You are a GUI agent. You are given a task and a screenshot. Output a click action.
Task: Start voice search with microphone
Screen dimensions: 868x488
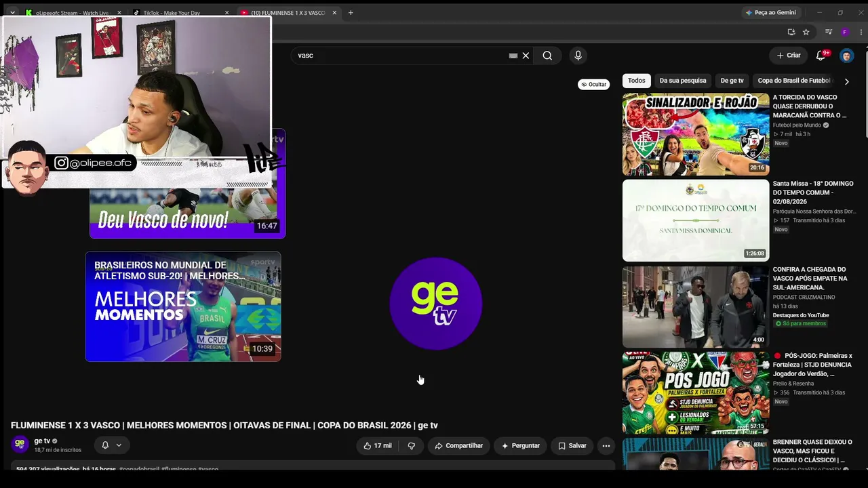tap(578, 56)
